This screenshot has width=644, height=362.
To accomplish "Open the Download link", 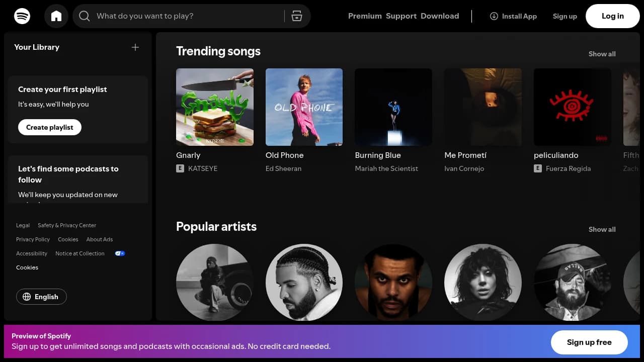I will tap(440, 16).
